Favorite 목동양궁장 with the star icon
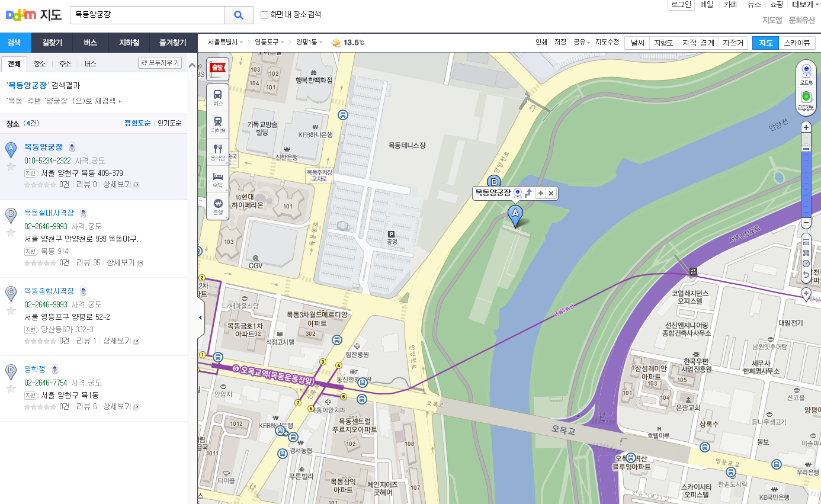821x504 pixels. (x=11, y=166)
